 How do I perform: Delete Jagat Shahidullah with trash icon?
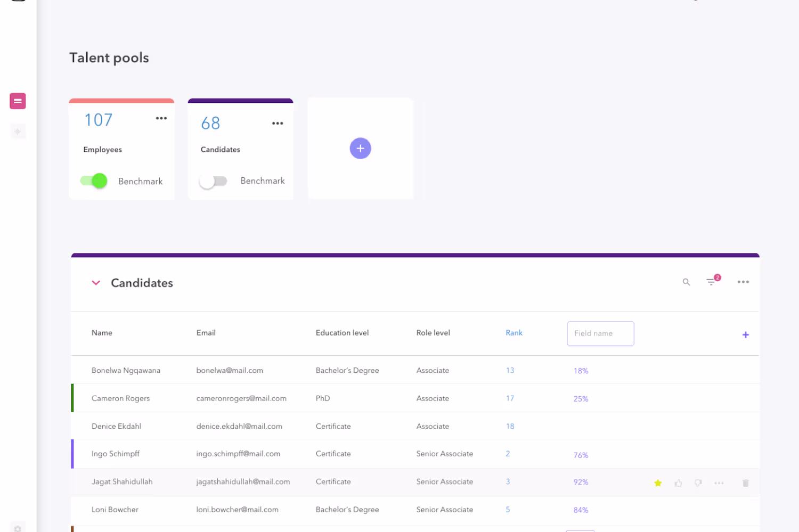click(746, 483)
